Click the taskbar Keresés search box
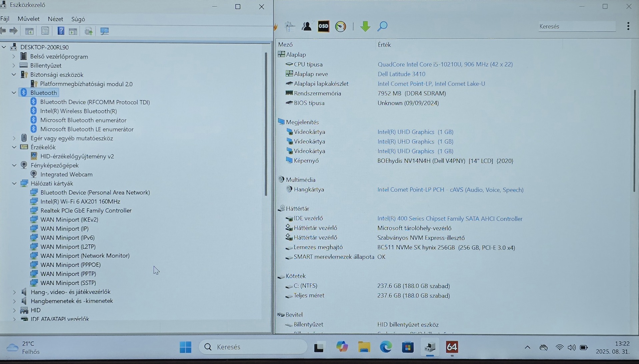 [x=253, y=347]
